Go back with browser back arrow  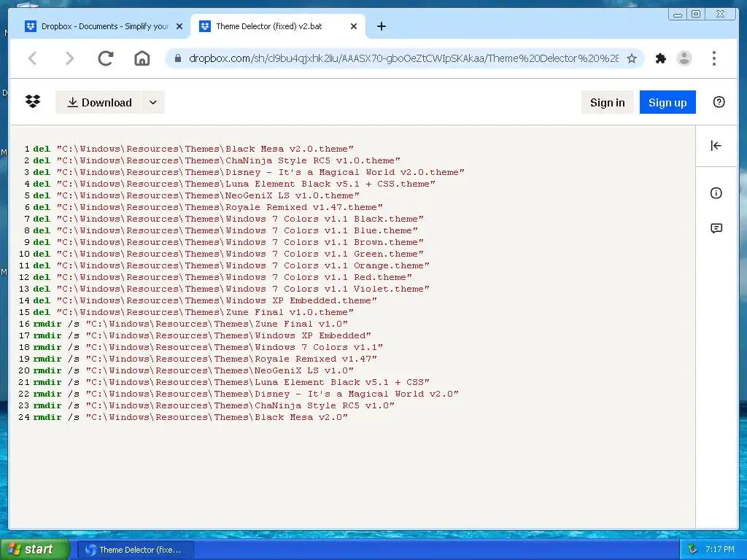(x=33, y=58)
